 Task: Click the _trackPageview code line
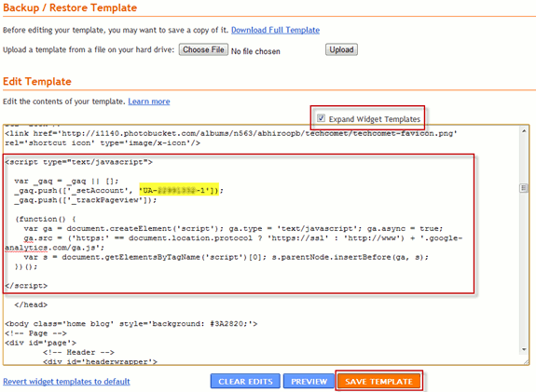pyautogui.click(x=85, y=200)
